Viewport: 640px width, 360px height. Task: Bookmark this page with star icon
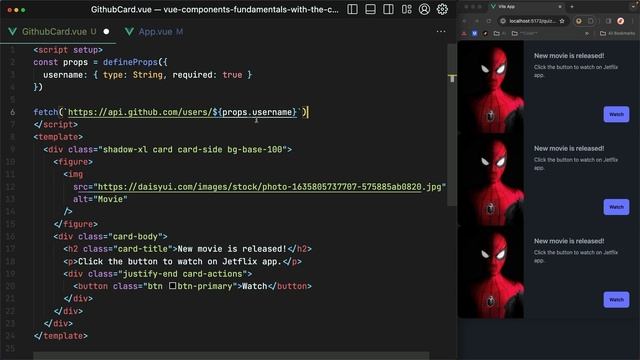(562, 21)
